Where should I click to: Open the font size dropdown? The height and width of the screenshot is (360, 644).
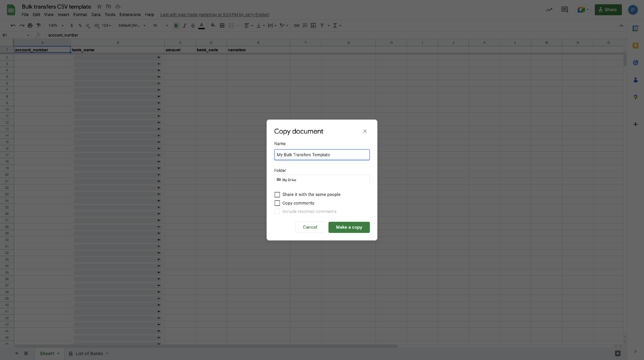point(167,26)
